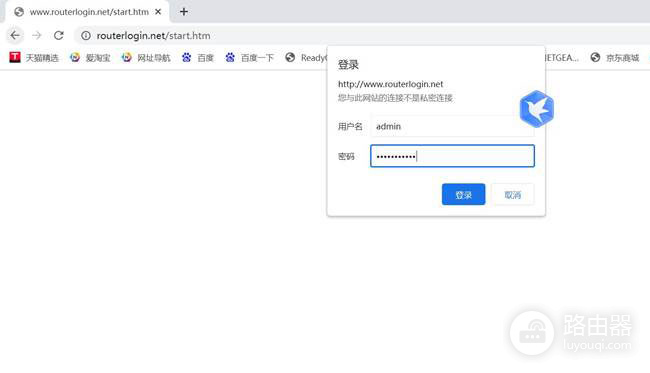The height and width of the screenshot is (373, 650).
Task: Open the 爱淘宝 bookmark
Action: pyautogui.click(x=90, y=58)
